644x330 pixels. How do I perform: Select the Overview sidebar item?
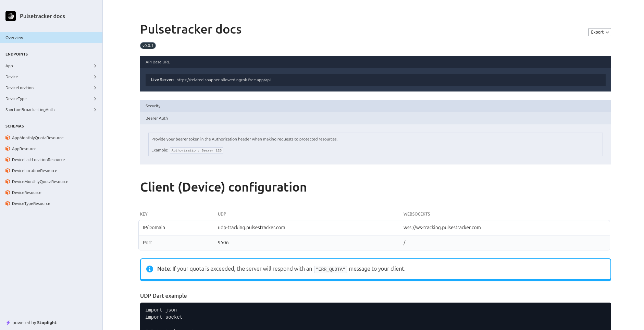coord(51,38)
